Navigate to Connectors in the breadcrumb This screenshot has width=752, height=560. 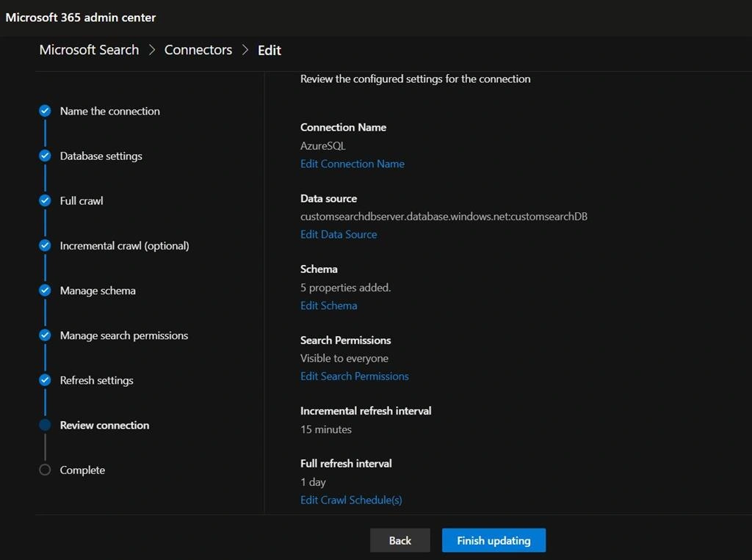tap(198, 50)
